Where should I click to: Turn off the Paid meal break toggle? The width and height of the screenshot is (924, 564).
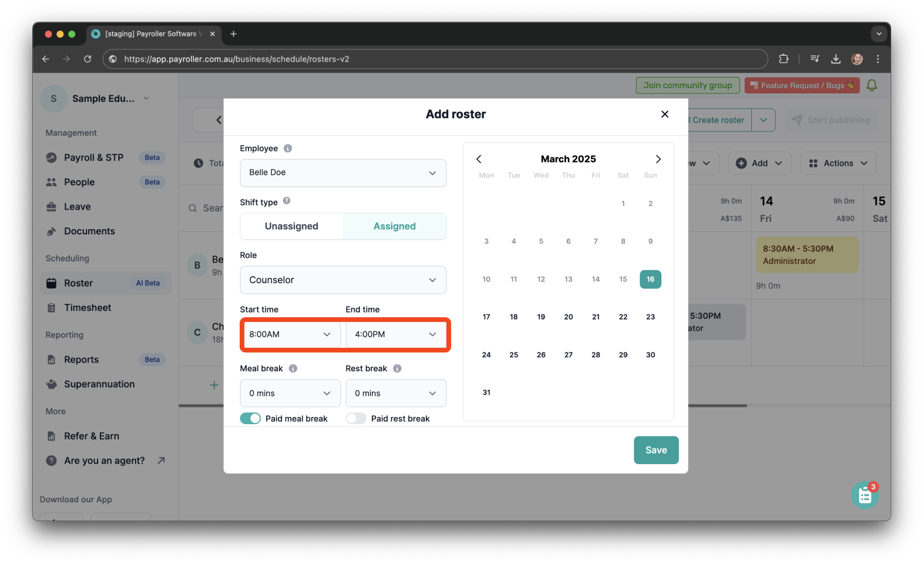click(x=251, y=418)
